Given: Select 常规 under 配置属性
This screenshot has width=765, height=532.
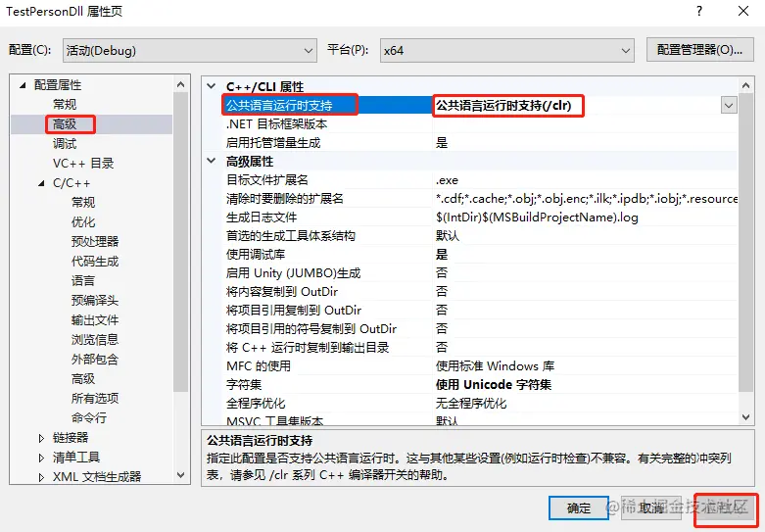Looking at the screenshot, I should tap(65, 105).
